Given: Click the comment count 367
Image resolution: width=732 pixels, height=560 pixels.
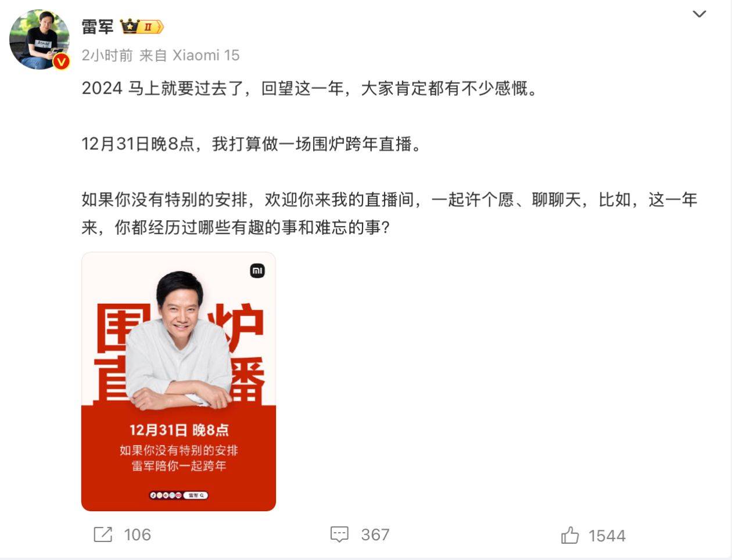Looking at the screenshot, I should pos(375,535).
